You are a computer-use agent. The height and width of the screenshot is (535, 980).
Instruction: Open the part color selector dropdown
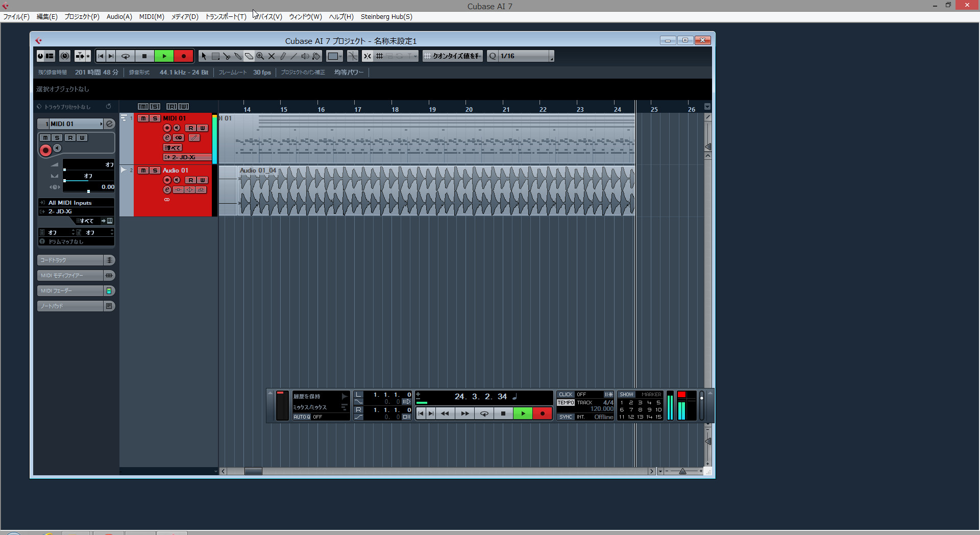[335, 56]
